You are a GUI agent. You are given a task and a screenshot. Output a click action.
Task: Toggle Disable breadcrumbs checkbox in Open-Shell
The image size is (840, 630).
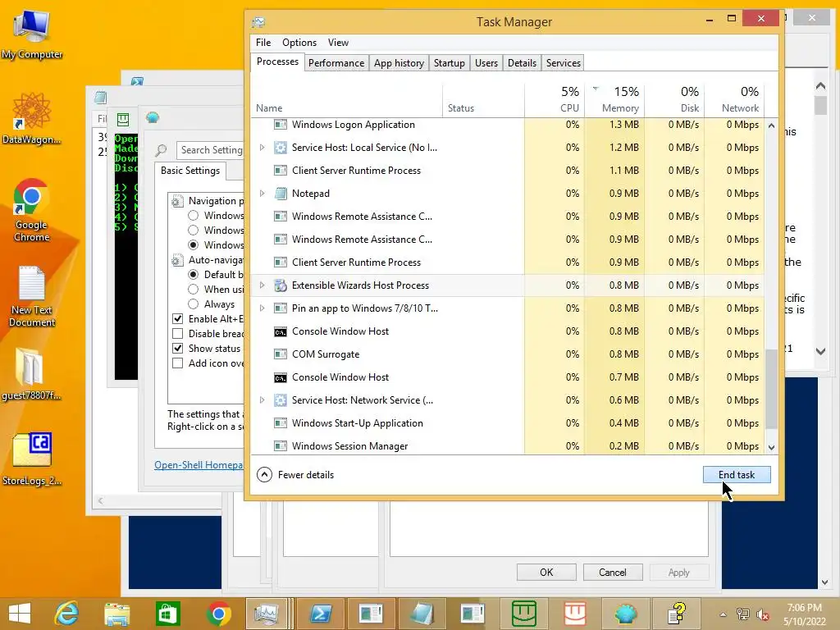click(178, 334)
